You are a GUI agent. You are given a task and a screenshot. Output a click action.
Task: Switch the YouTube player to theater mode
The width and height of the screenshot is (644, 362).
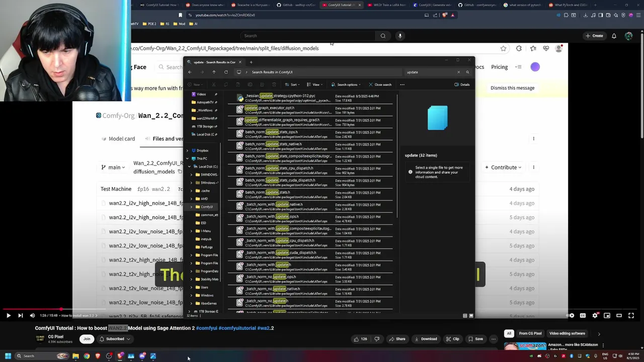[619, 316]
